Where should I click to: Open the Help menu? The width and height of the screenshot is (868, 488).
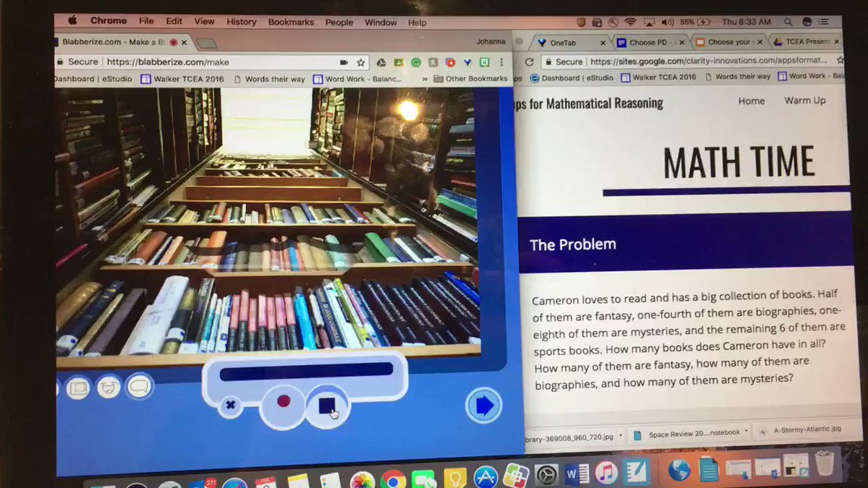417,22
